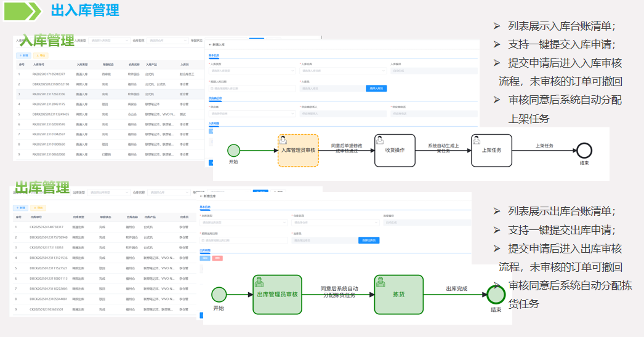Select inbound row RK20250117105910377

click(x=49, y=74)
